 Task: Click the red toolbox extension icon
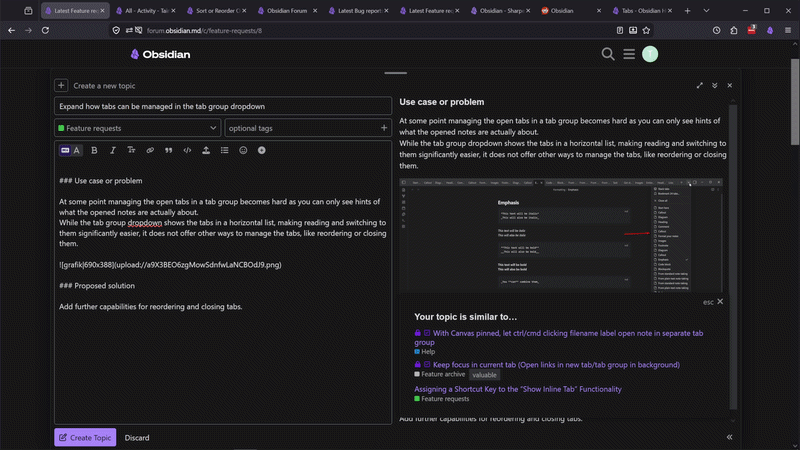coord(752,30)
